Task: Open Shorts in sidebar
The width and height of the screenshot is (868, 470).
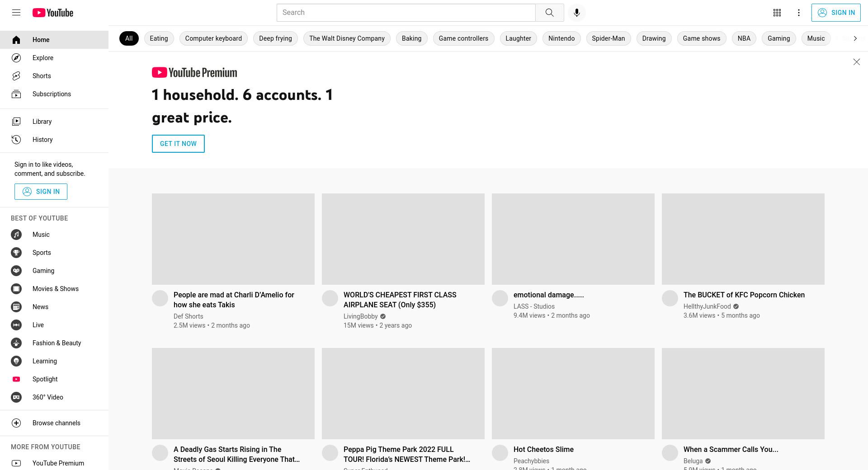Action: [x=54, y=76]
